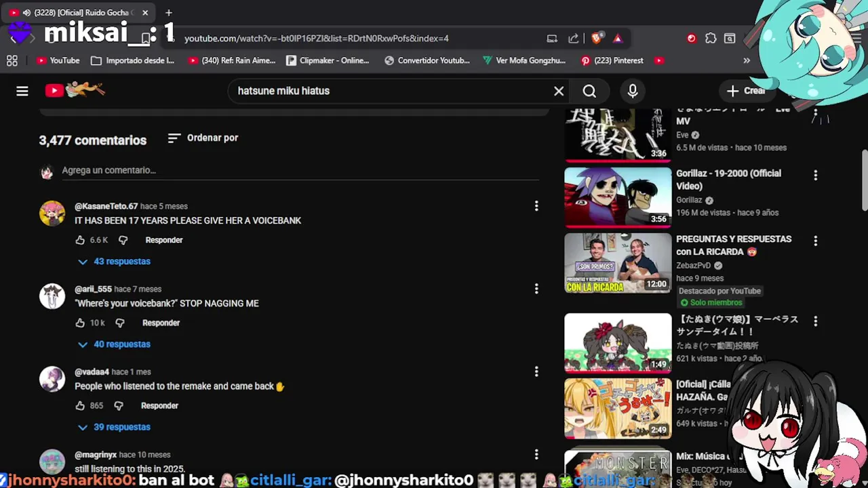The width and height of the screenshot is (868, 488).
Task: Open options for Gorillaz 19-2000 video
Action: tap(815, 175)
